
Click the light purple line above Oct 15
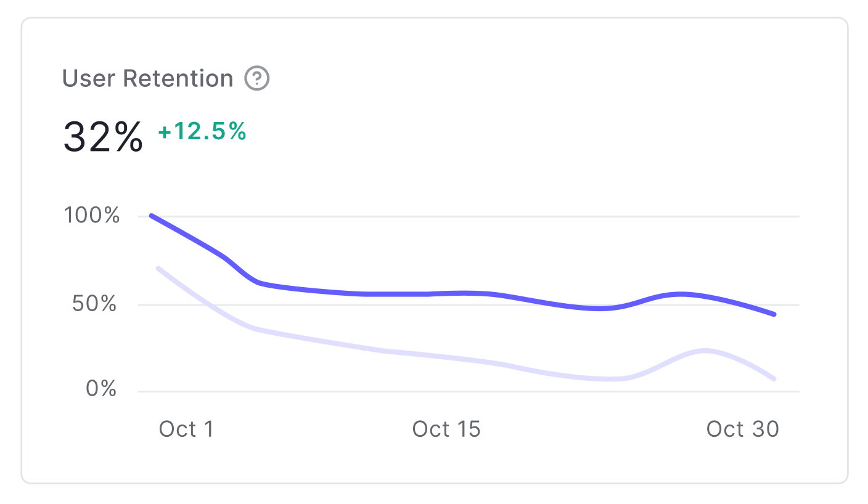pyautogui.click(x=446, y=357)
